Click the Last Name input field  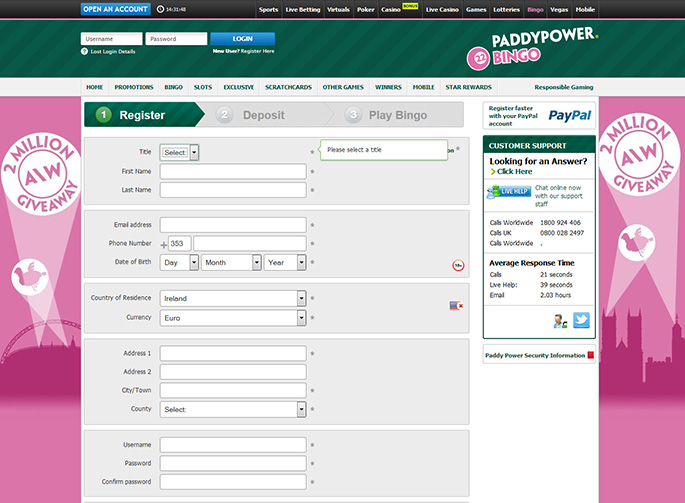pyautogui.click(x=233, y=190)
